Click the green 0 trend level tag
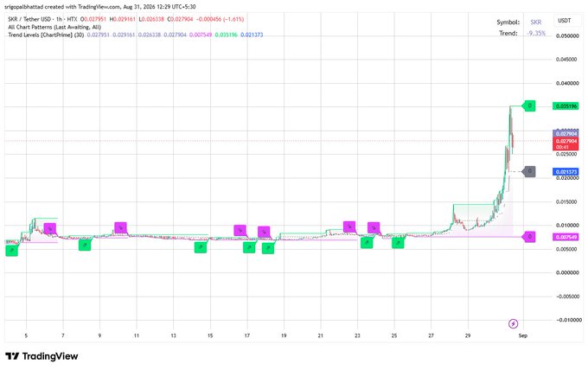The image size is (588, 370). click(529, 106)
